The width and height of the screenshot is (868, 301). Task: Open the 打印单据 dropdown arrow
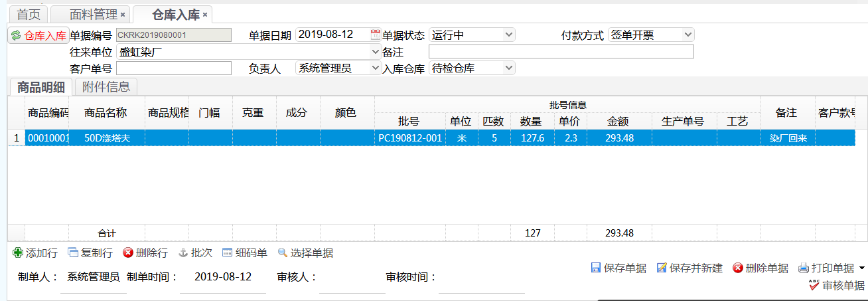[x=861, y=268]
